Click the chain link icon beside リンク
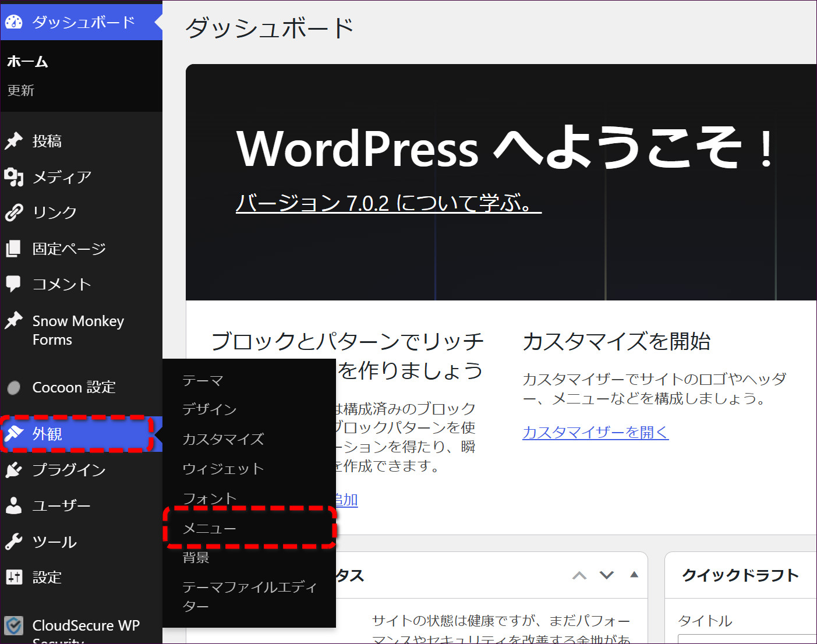Image resolution: width=817 pixels, height=644 pixels. 13,213
